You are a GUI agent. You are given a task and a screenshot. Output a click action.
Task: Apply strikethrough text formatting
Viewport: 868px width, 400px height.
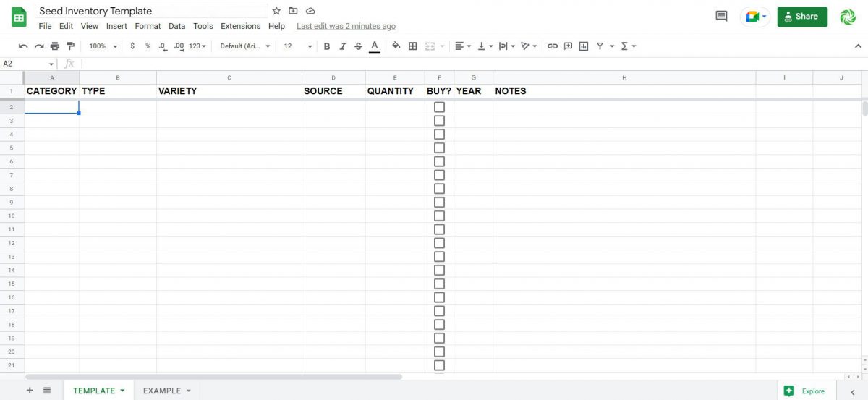pos(358,46)
